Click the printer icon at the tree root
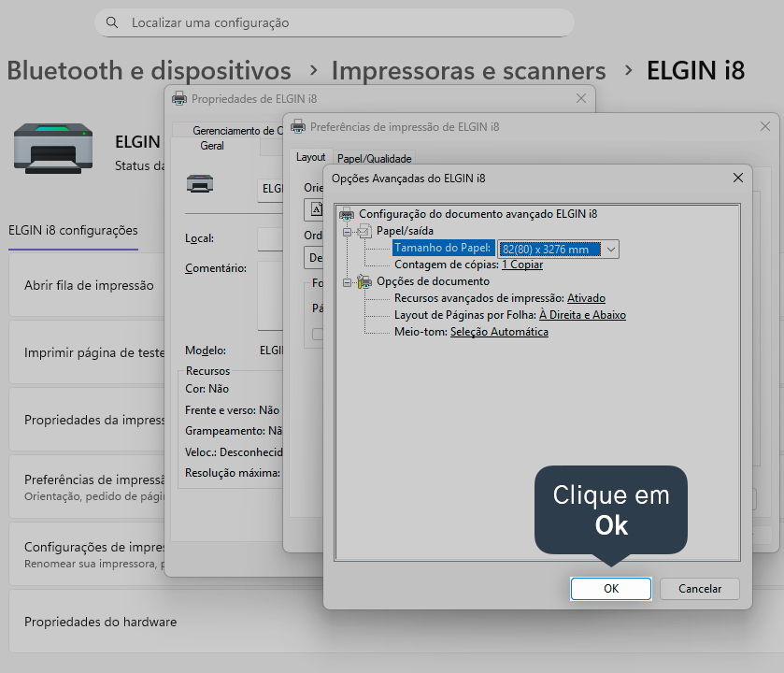This screenshot has width=784, height=673. (x=347, y=214)
